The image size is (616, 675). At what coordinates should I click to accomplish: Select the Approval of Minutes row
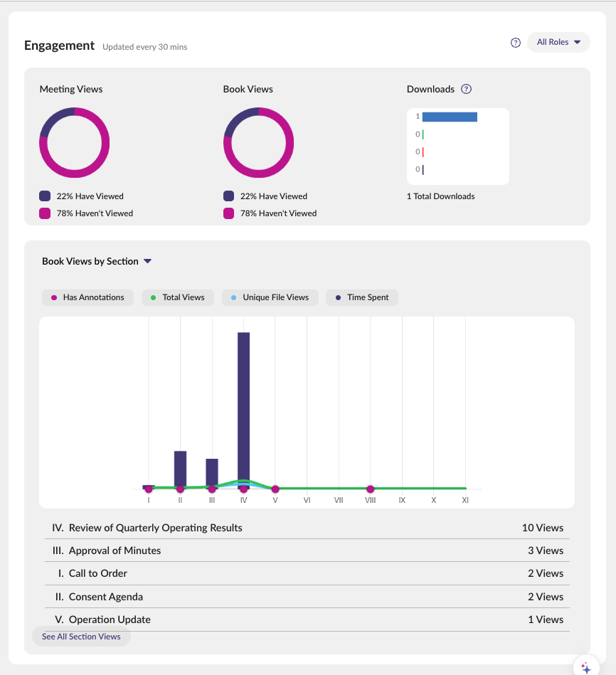[307, 551]
